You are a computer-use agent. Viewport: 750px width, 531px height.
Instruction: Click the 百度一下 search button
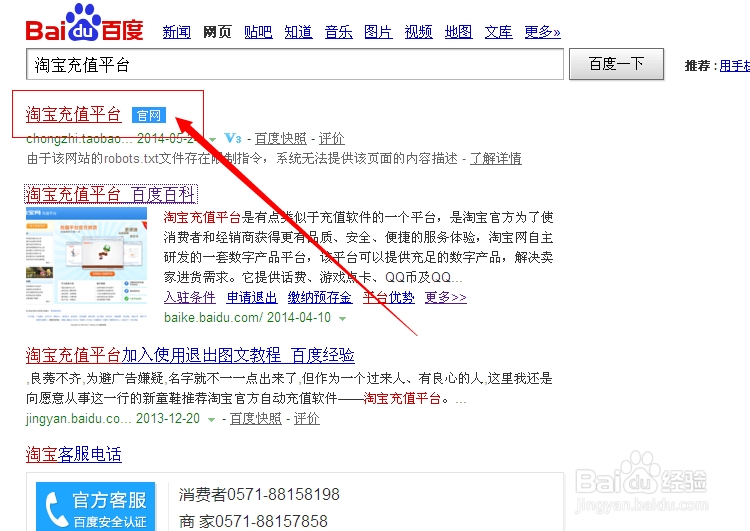617,64
